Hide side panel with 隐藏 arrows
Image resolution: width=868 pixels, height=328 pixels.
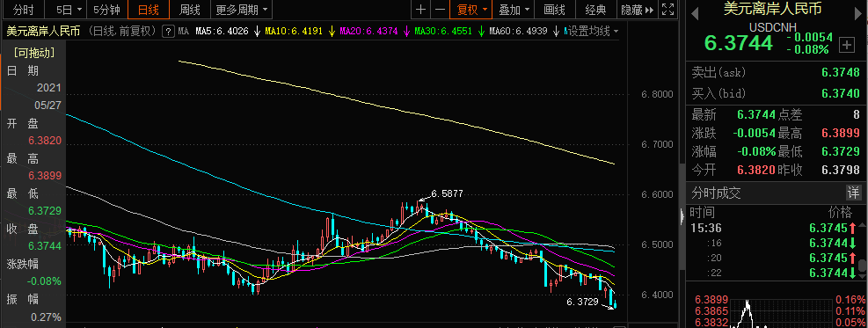pos(638,10)
